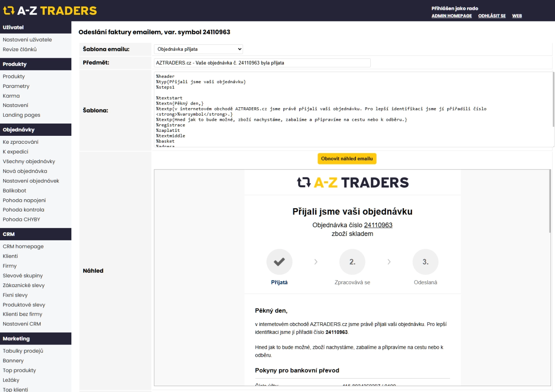Image resolution: width=555 pixels, height=392 pixels.
Task: Open the Šablona emailu dropdown
Action: point(198,49)
